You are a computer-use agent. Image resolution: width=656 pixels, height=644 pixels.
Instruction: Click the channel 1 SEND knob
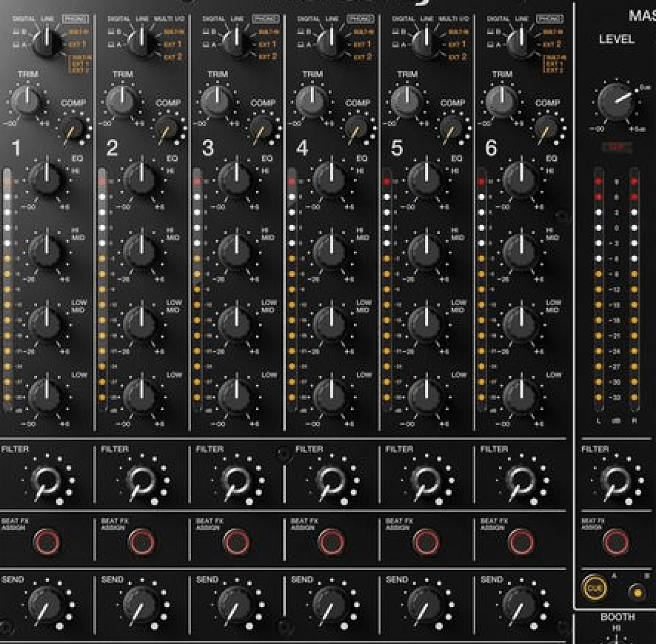click(46, 605)
